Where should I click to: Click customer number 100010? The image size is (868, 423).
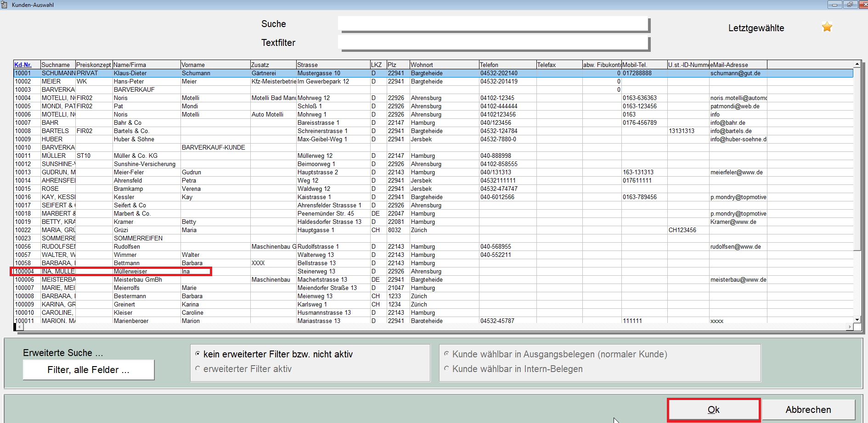point(24,312)
